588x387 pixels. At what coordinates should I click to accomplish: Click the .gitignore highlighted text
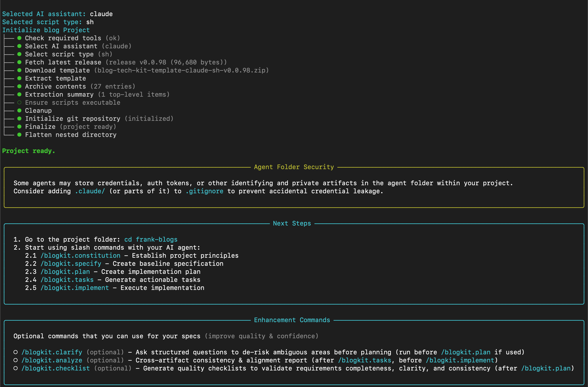[x=204, y=191]
